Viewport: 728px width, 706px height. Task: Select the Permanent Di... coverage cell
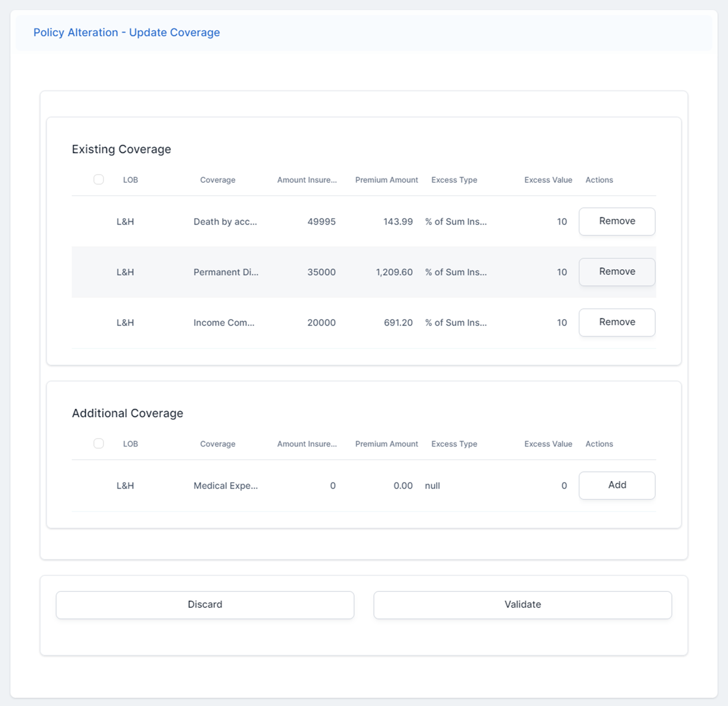click(226, 272)
